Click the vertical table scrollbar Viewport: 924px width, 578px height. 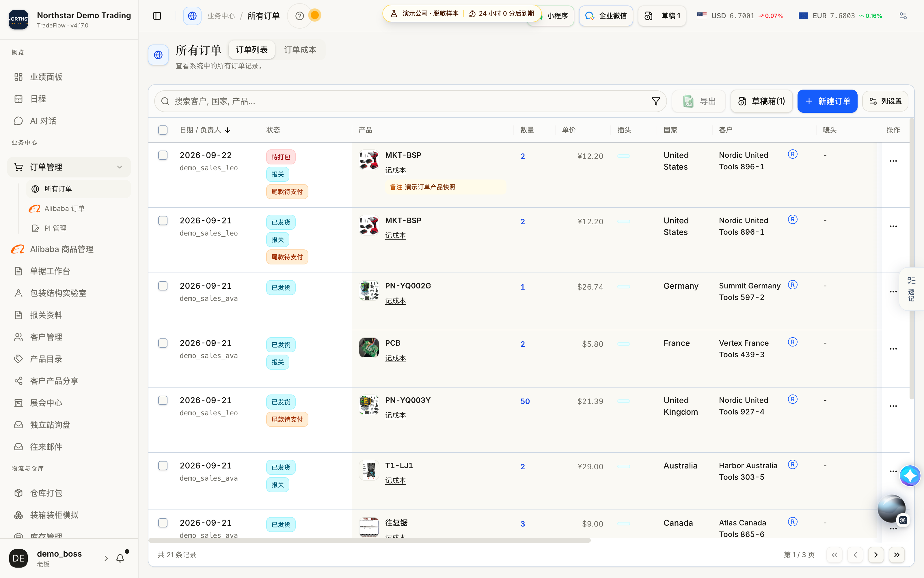(912, 259)
